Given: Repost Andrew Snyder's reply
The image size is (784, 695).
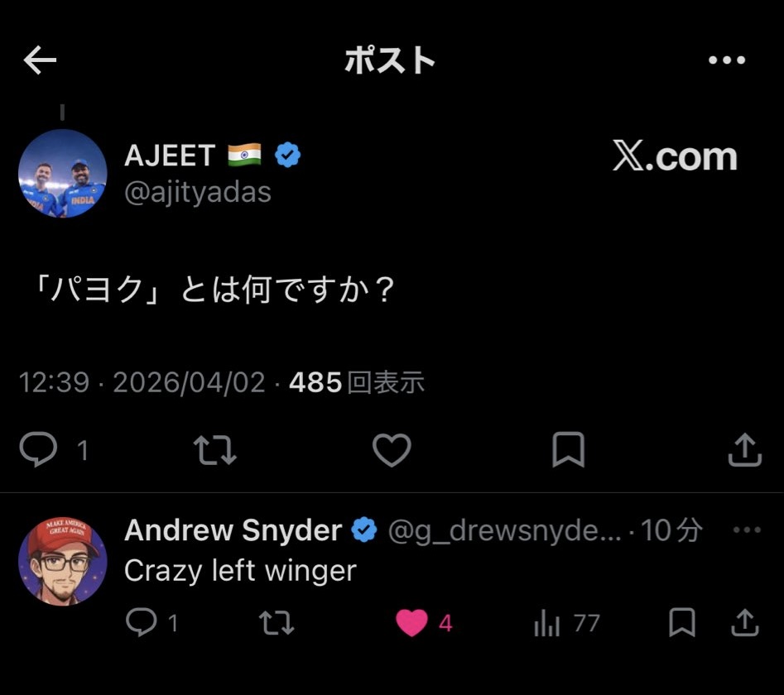Looking at the screenshot, I should (277, 622).
